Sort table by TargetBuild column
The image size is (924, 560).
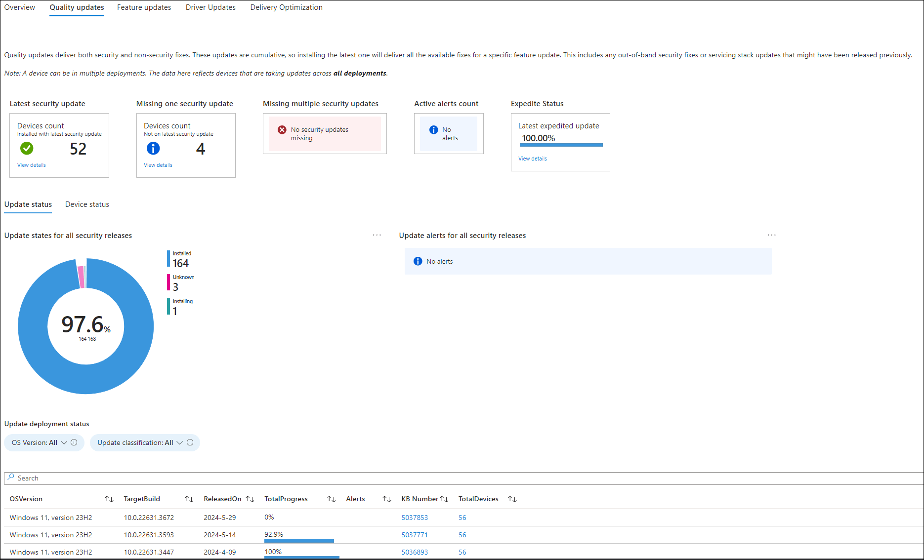click(x=189, y=499)
